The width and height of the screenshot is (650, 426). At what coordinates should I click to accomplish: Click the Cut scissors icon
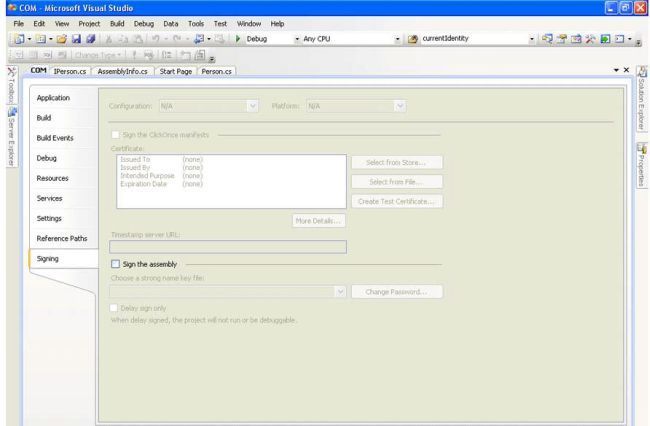[x=109, y=39]
